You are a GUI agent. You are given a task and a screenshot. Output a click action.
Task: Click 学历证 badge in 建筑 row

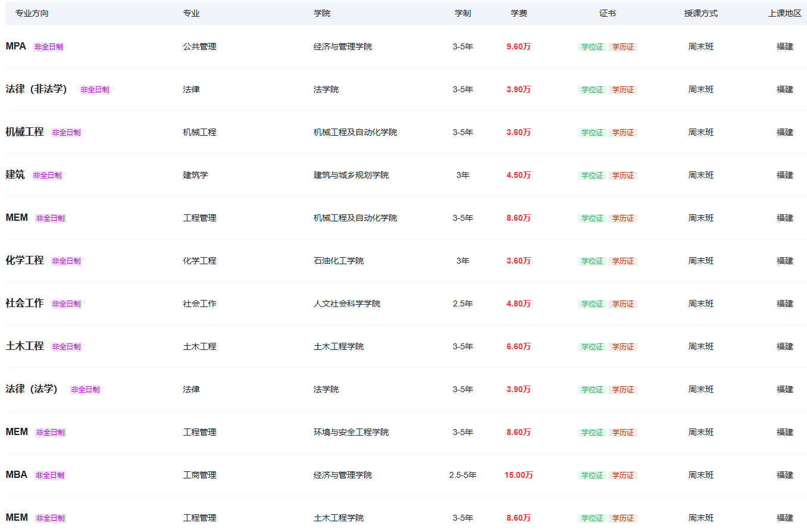coord(623,176)
